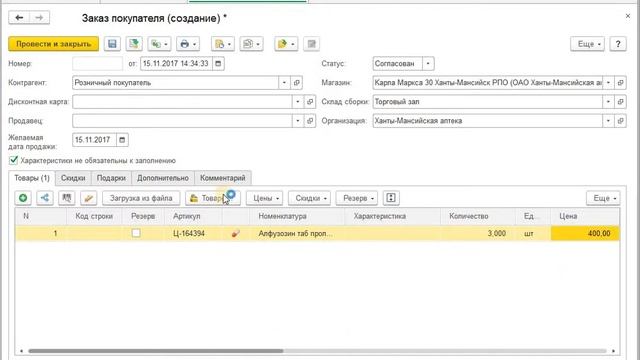
Task: Select the quantity cell 3,000
Action: point(478,233)
